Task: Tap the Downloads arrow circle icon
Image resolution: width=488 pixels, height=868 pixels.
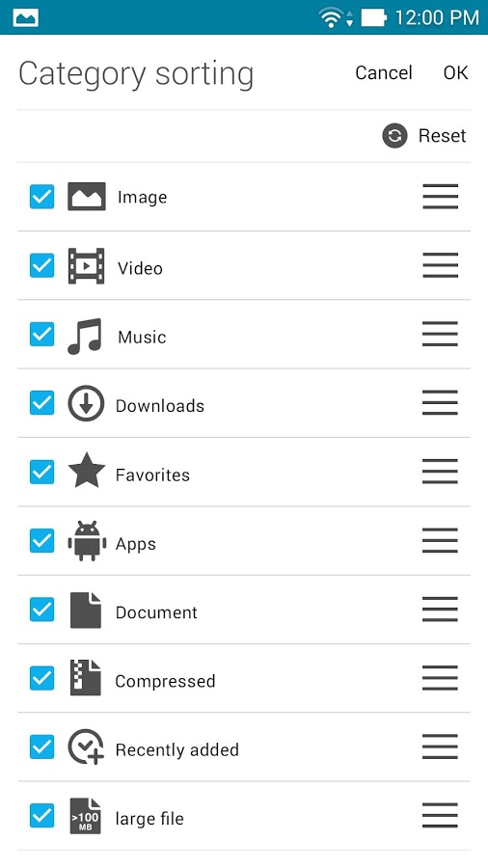Action: click(x=86, y=403)
